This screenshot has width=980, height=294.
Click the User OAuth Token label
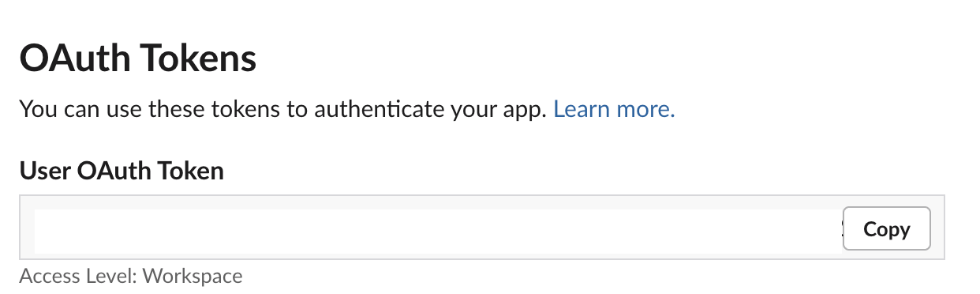(x=122, y=170)
